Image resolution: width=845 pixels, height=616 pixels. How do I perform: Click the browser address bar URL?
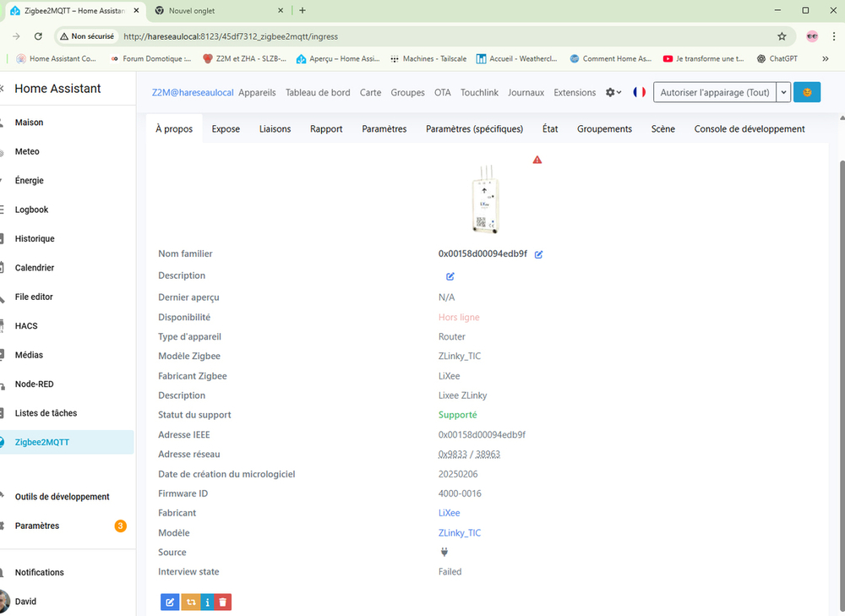click(x=231, y=36)
